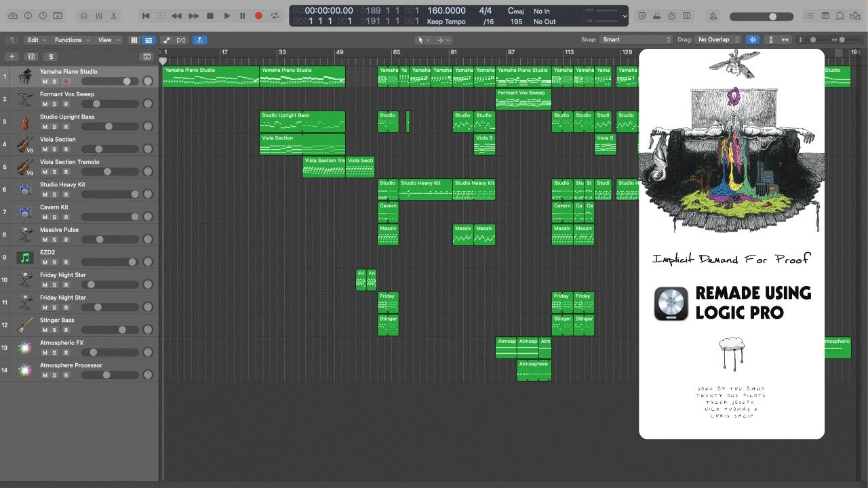Select the Formant Vox Sweep region

524,99
